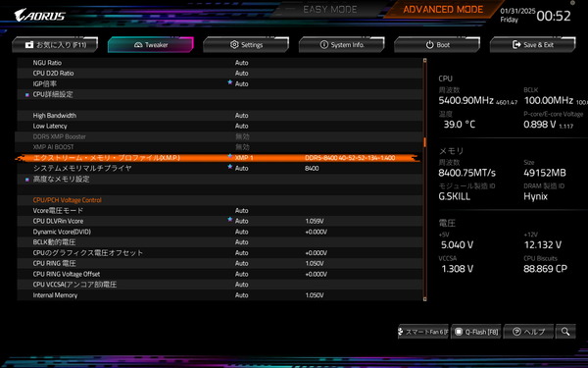Expand the 高度なメモリ設定 submenu

(x=61, y=179)
